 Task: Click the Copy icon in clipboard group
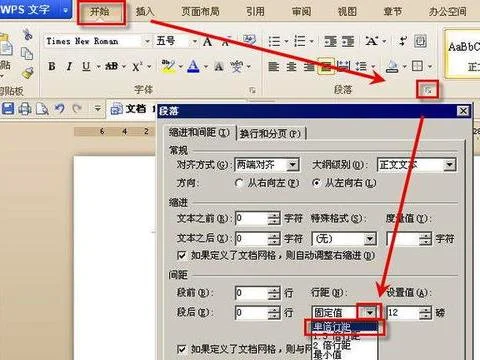pos(27,53)
